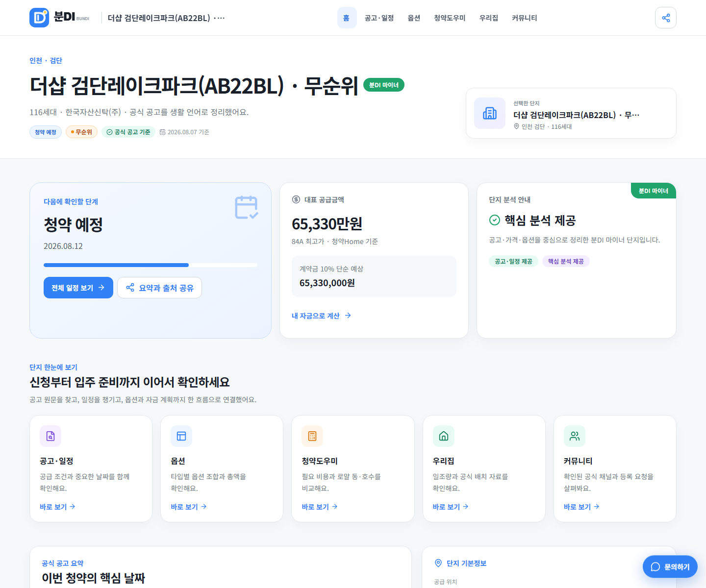The image size is (706, 588).
Task: Click the 공식 공고 요약 label
Action: pyautogui.click(x=63, y=563)
